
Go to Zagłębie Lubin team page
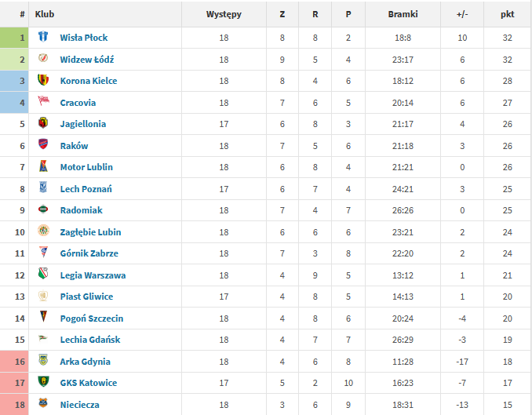click(90, 232)
